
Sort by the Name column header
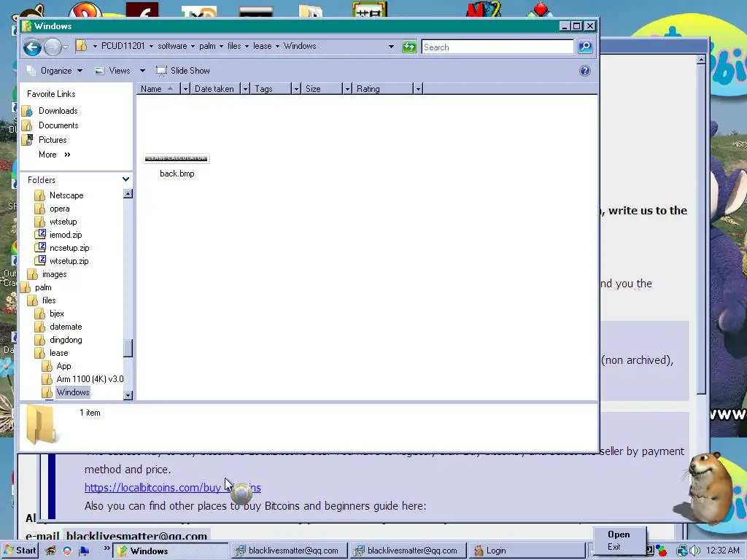(158, 88)
